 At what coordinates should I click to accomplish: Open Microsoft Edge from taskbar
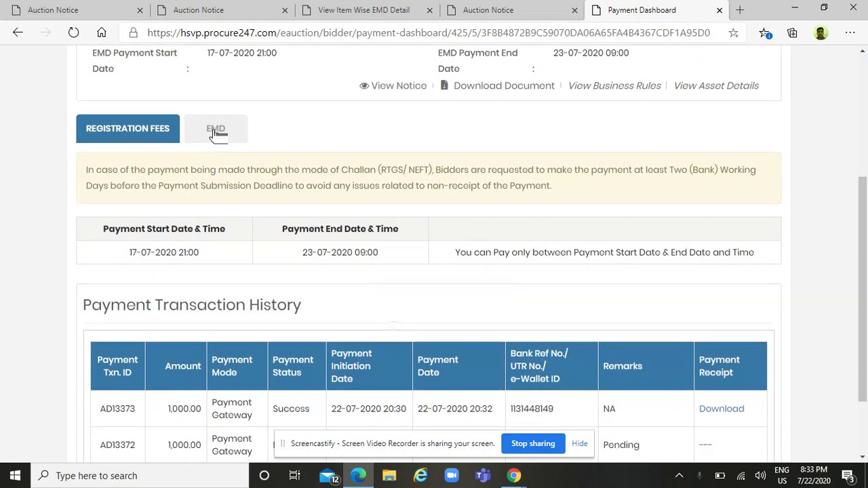coord(358,476)
